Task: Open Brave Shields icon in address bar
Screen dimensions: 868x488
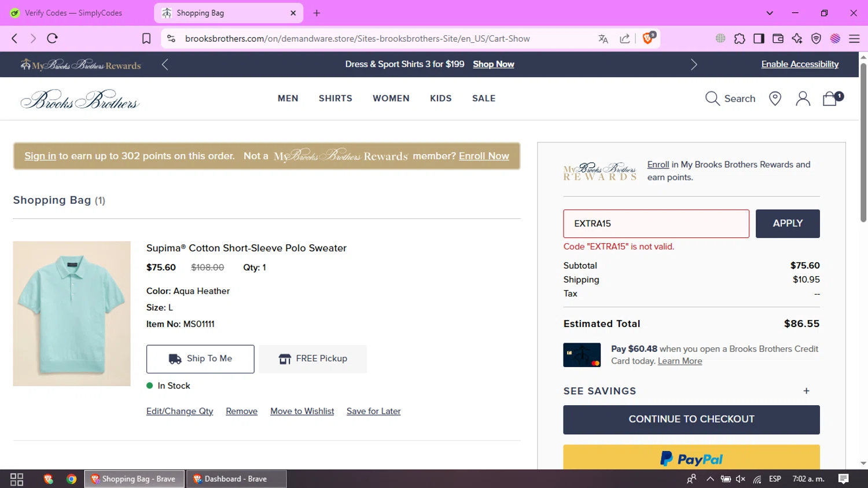Action: [649, 38]
